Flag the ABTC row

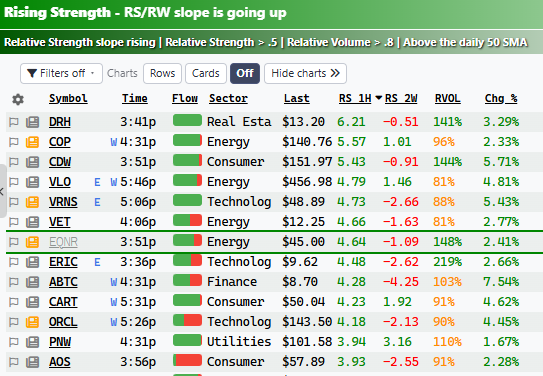14,282
